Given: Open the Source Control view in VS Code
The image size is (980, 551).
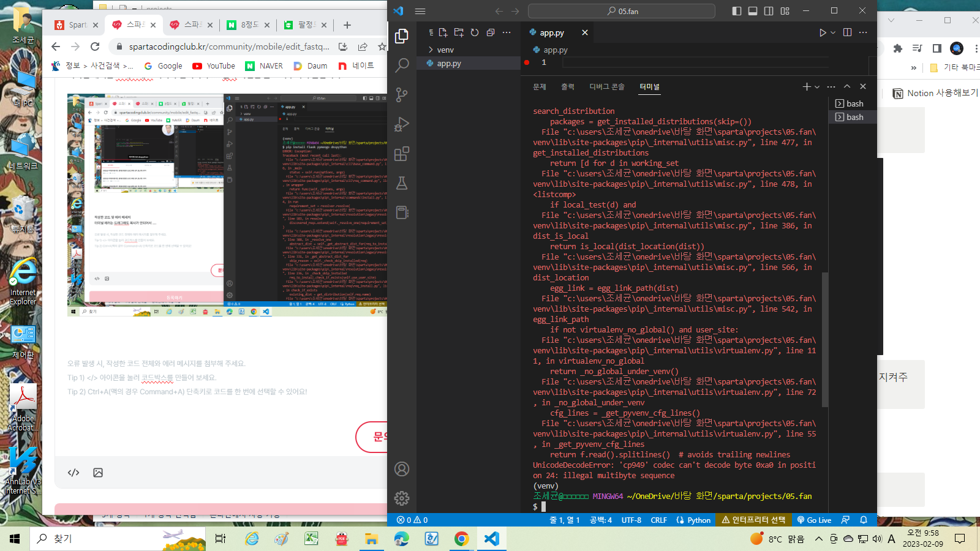Looking at the screenshot, I should 402,94.
